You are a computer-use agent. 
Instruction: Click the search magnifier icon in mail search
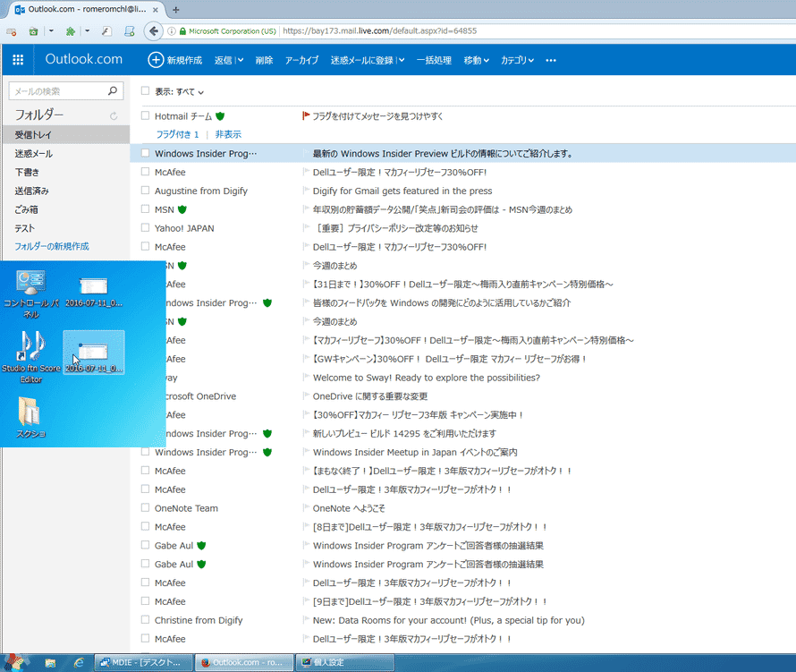click(x=113, y=90)
